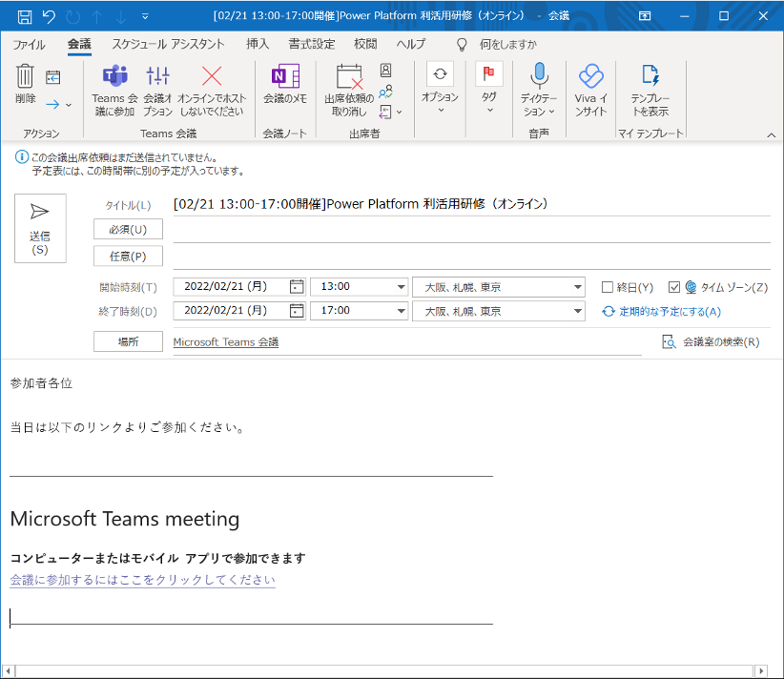Collapse the ribbon with the chevron
Viewport: 784px width, 679px height.
tap(772, 135)
